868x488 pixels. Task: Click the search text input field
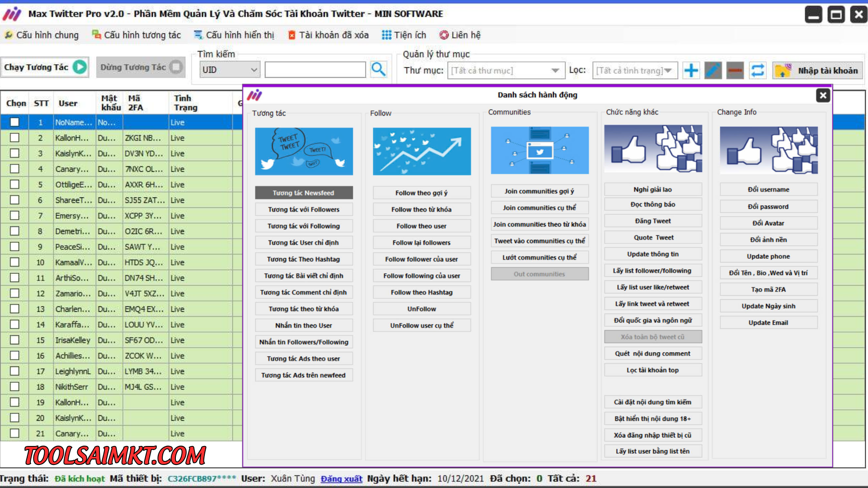(x=315, y=70)
